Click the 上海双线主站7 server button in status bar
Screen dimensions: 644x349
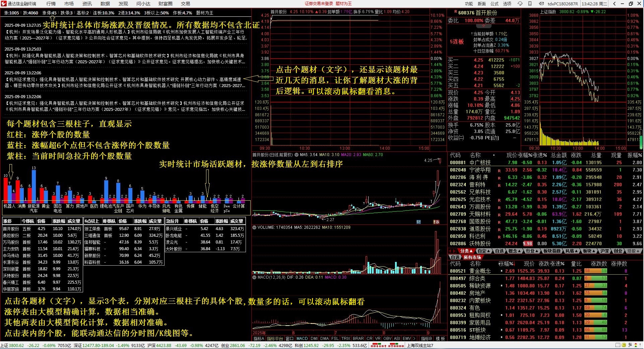coord(420,345)
